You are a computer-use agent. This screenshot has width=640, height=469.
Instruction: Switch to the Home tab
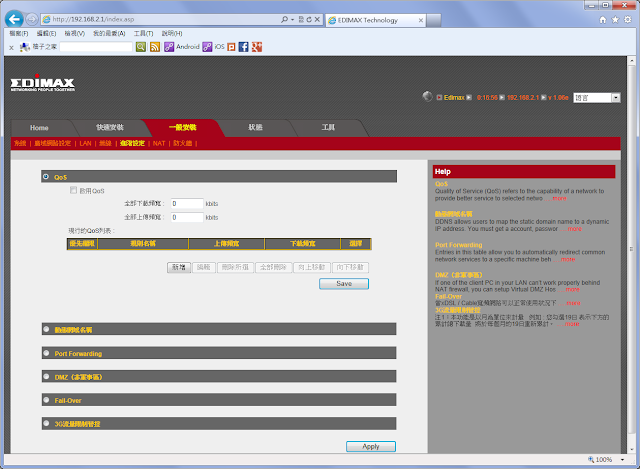coord(39,128)
